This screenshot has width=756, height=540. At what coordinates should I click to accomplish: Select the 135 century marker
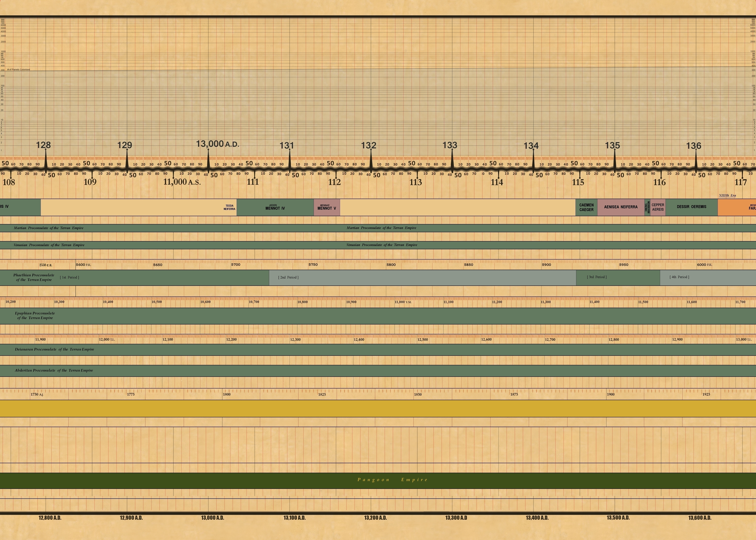coord(613,145)
